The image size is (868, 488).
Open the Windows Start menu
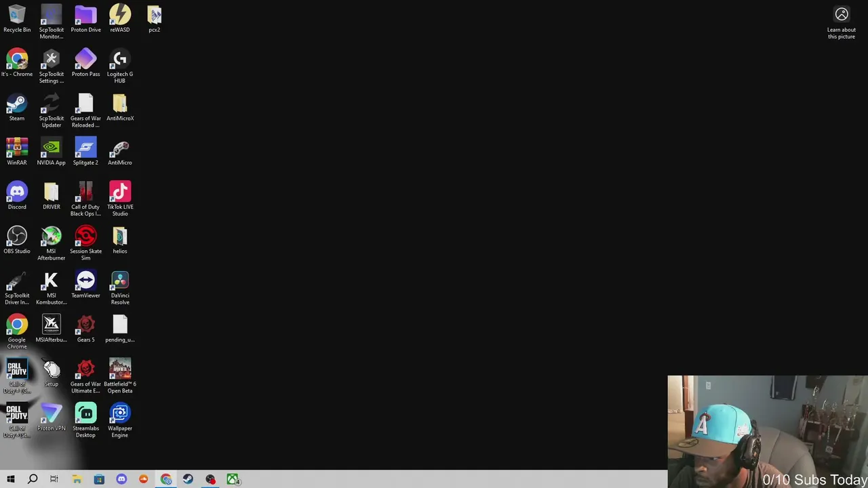pos(11,479)
